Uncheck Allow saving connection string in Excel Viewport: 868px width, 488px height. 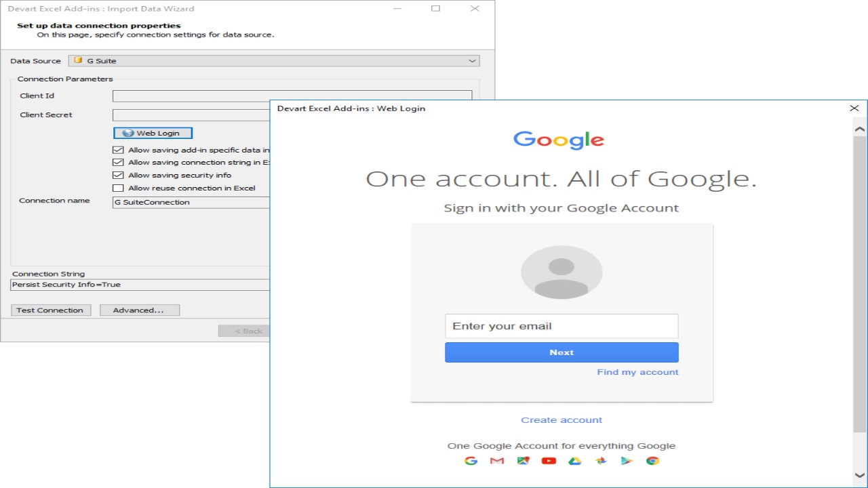pyautogui.click(x=118, y=163)
